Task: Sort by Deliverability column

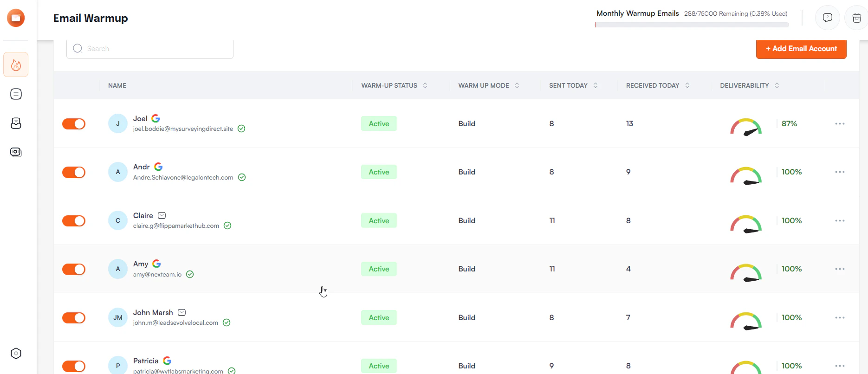Action: click(777, 85)
